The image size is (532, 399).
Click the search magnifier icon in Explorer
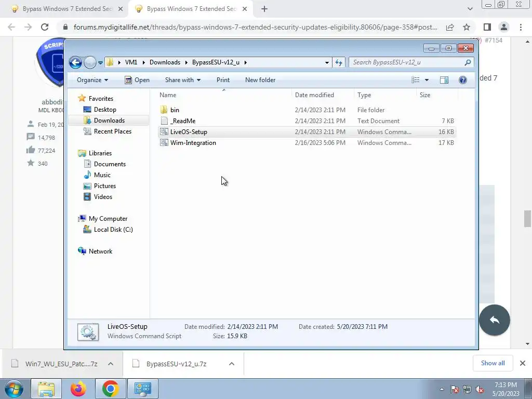click(x=468, y=62)
